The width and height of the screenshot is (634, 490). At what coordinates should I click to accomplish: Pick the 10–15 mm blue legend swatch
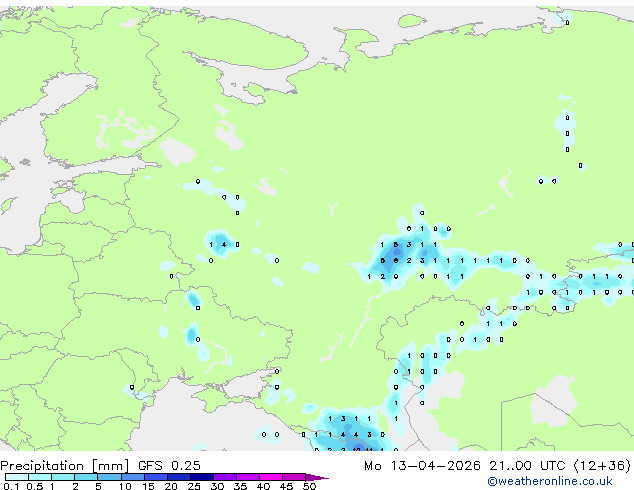point(136,478)
